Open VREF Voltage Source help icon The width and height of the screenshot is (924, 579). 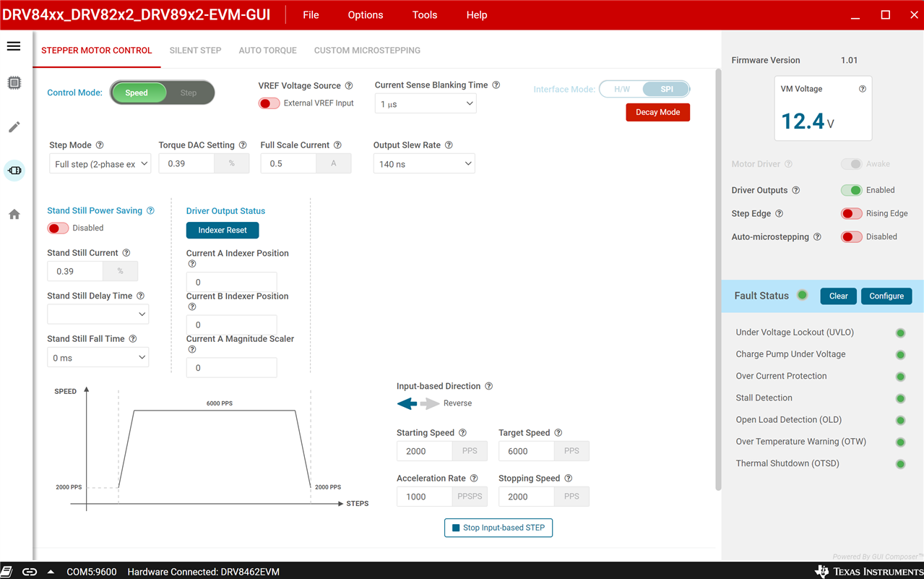(349, 86)
